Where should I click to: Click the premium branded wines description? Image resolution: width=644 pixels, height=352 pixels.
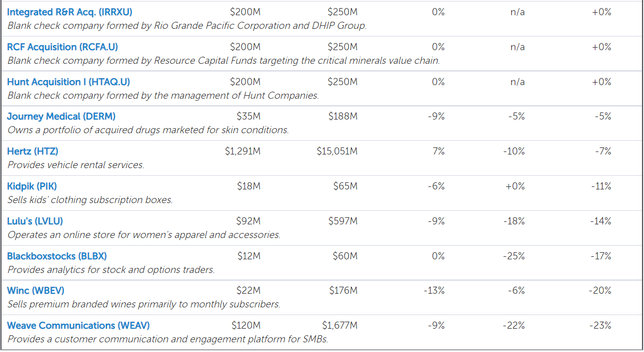[144, 304]
